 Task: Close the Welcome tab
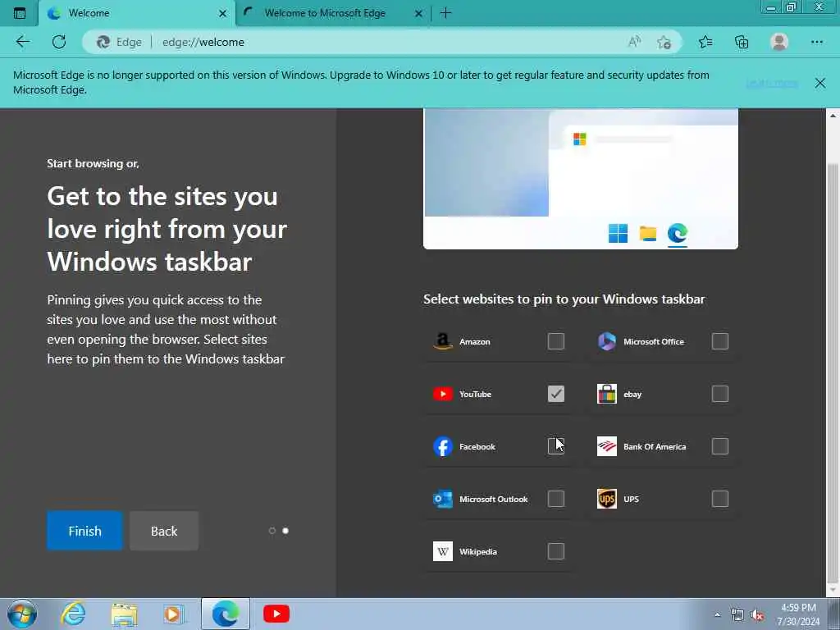pyautogui.click(x=222, y=13)
